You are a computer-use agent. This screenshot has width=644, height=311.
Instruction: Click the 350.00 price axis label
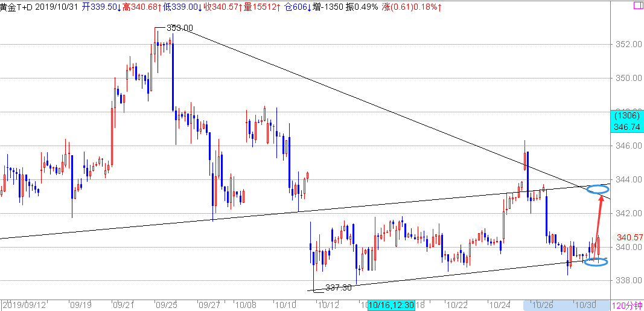(x=628, y=78)
